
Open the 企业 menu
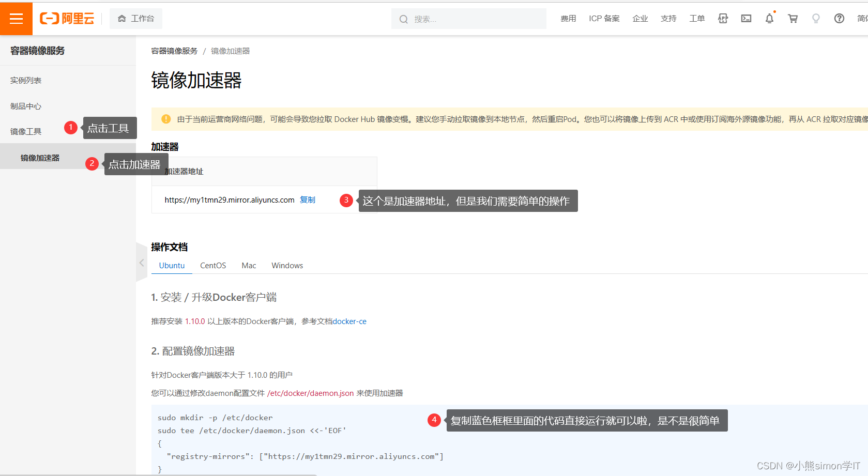(x=640, y=19)
